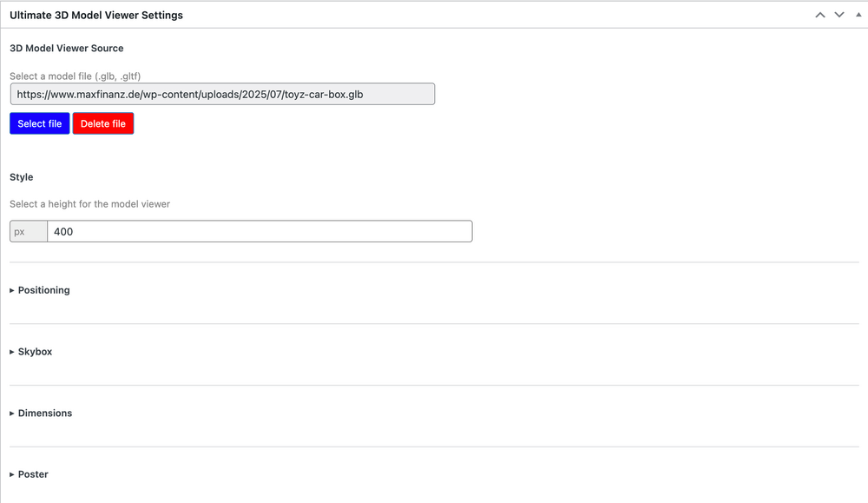Screen dimensions: 868x503
Task: Open the Skybox section label
Action: pos(36,352)
